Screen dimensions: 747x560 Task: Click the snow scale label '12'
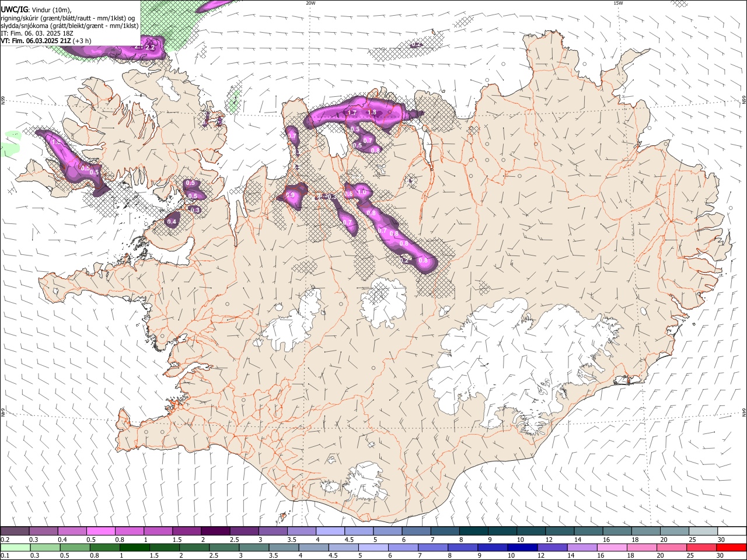point(548,540)
